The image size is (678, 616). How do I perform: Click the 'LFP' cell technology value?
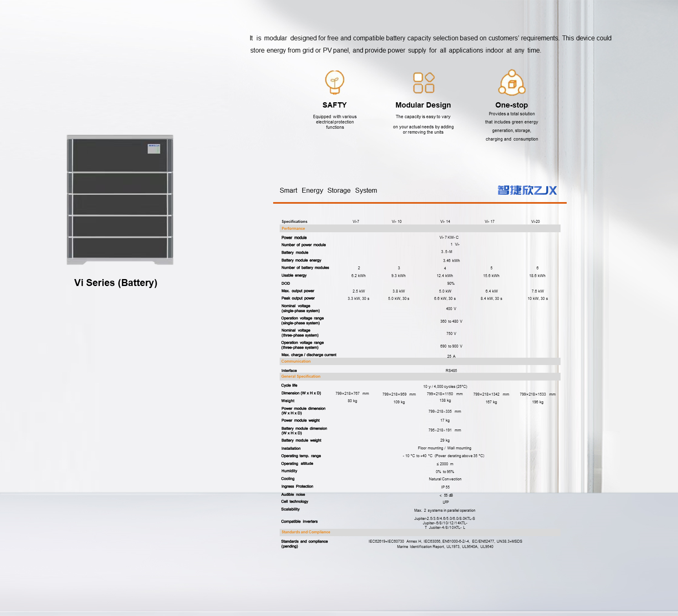(446, 502)
